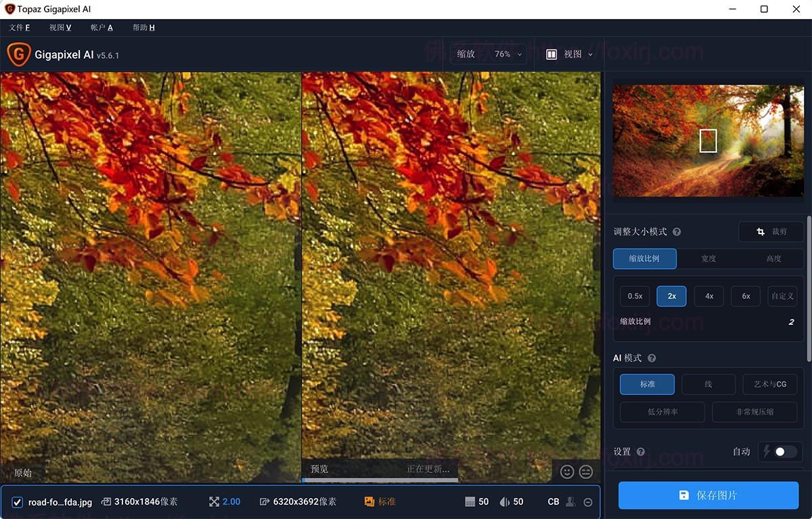Click the happy face feedback icon
812x519 pixels.
click(x=567, y=472)
